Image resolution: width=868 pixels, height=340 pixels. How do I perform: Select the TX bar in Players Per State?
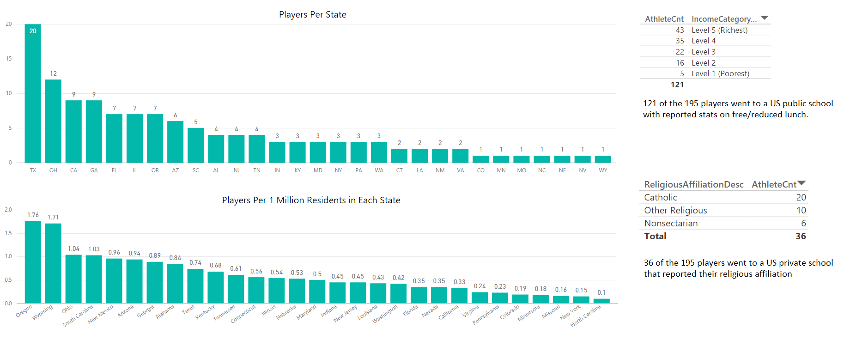pos(33,93)
